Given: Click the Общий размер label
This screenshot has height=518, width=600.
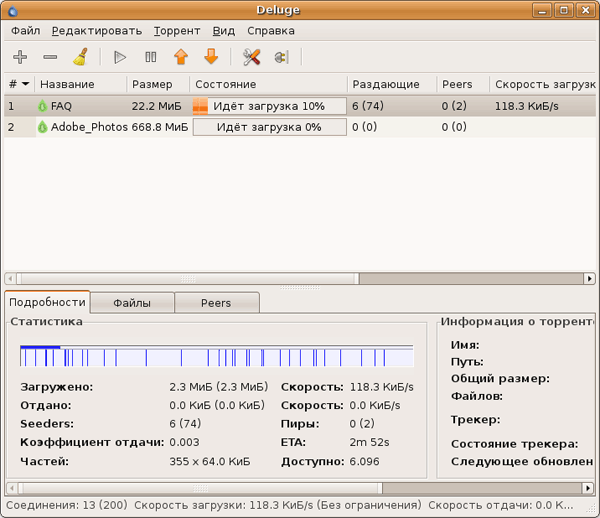Looking at the screenshot, I should 500,379.
